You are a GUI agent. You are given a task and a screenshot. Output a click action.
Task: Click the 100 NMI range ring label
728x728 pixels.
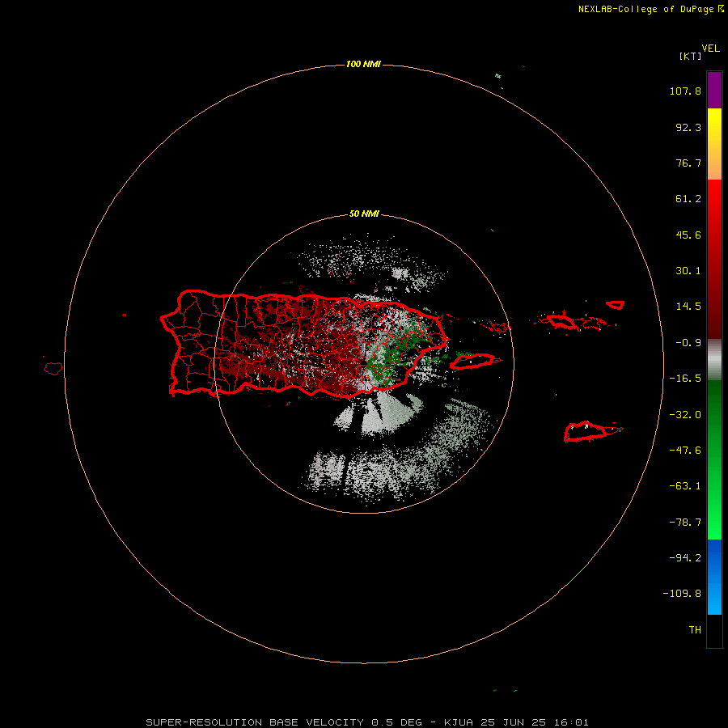(363, 64)
